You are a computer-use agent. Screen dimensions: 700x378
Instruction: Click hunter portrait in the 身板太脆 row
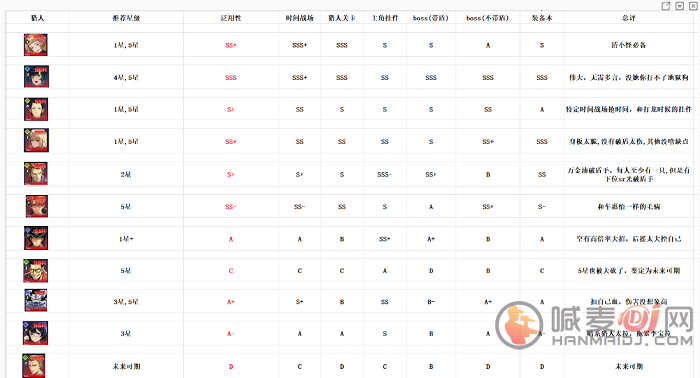pyautogui.click(x=36, y=141)
